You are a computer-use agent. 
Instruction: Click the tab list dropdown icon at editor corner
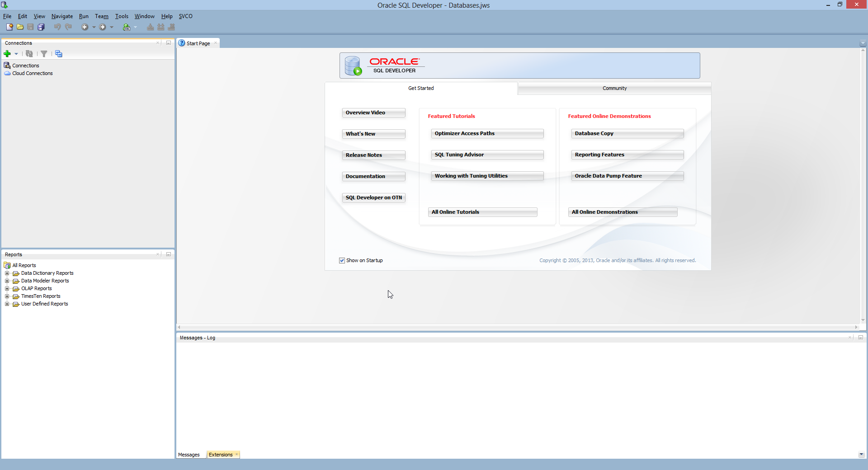click(x=863, y=43)
